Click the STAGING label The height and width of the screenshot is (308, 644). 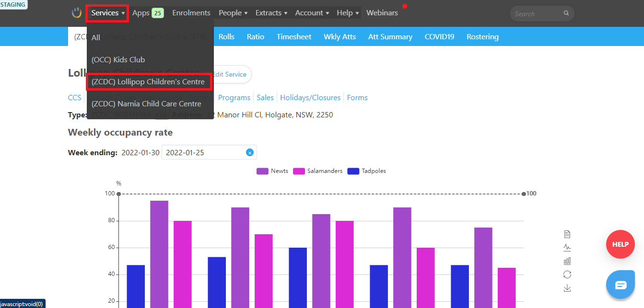(x=13, y=5)
